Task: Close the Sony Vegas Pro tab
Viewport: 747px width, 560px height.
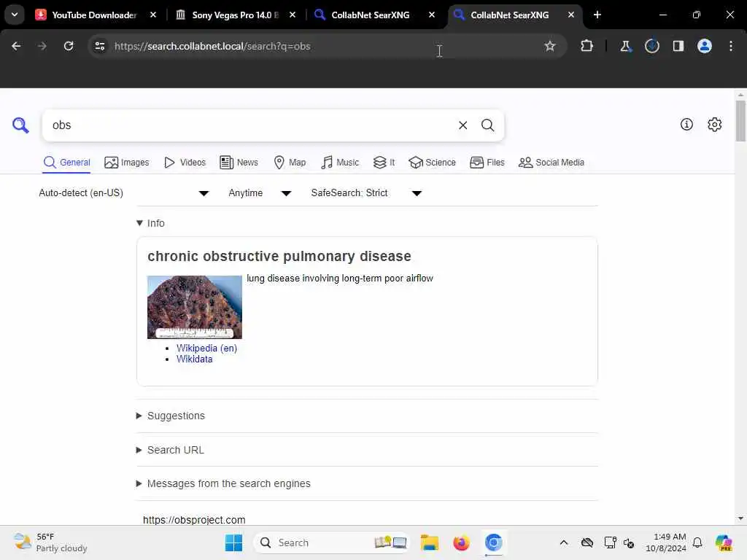Action: (293, 15)
